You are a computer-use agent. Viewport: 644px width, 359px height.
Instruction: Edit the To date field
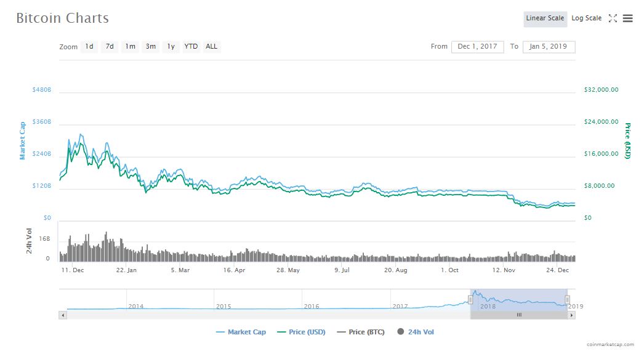click(x=549, y=47)
